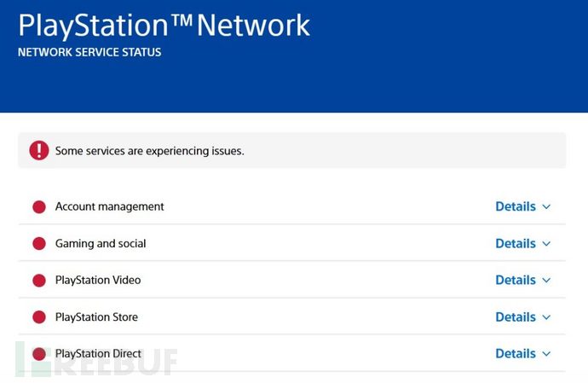This screenshot has height=383, width=588.
Task: Click PlayStation Store red status dot
Action: click(x=39, y=316)
